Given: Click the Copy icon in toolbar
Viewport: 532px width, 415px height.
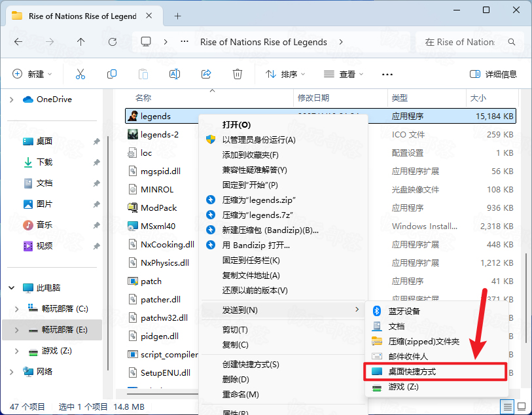Looking at the screenshot, I should click(112, 74).
